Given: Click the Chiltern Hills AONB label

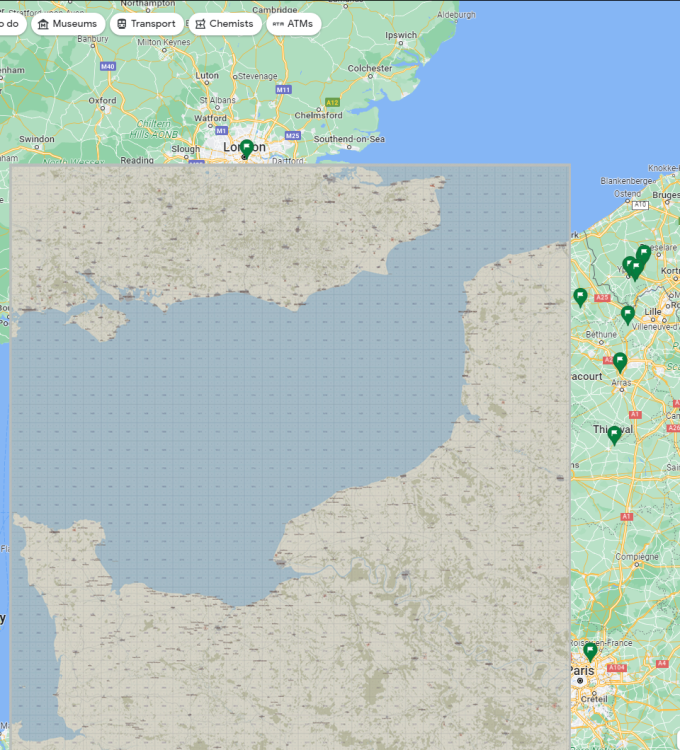Looking at the screenshot, I should 154,129.
